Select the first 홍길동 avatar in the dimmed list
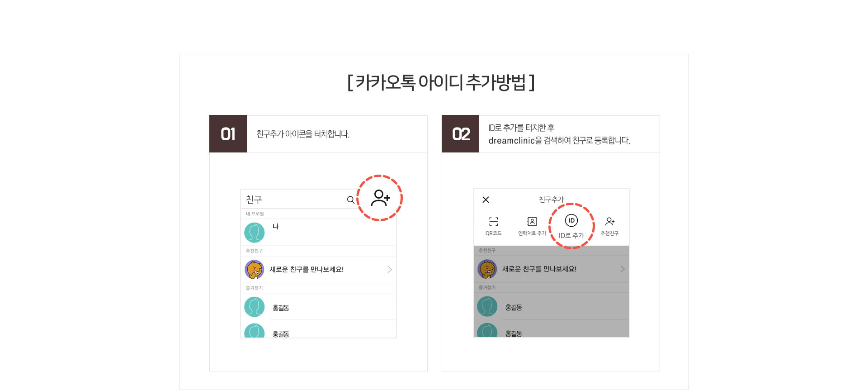This screenshot has height=390, width=868. click(487, 307)
